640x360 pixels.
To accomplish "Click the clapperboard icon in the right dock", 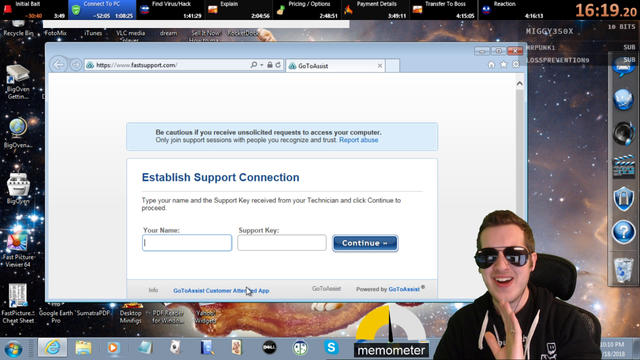I will 623,166.
